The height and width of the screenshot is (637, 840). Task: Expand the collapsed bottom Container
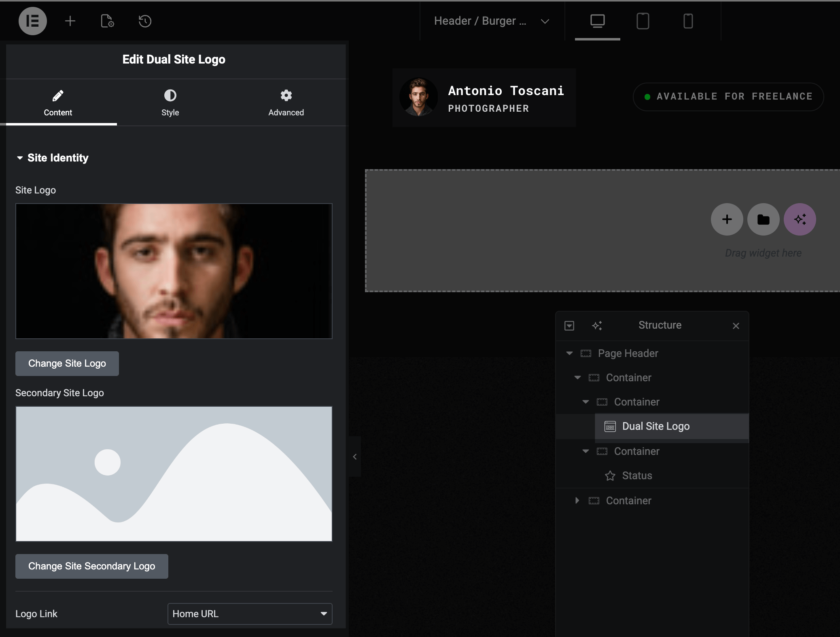click(x=577, y=501)
